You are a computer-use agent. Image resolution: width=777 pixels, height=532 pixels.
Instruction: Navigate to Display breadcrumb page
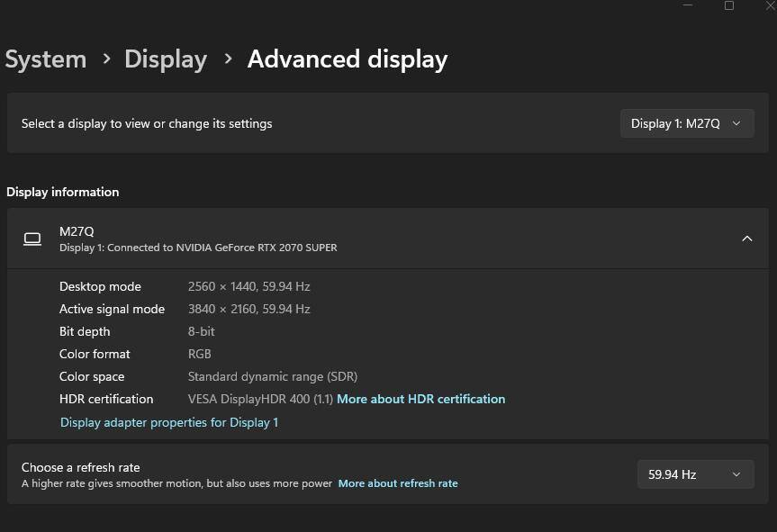[x=166, y=59]
